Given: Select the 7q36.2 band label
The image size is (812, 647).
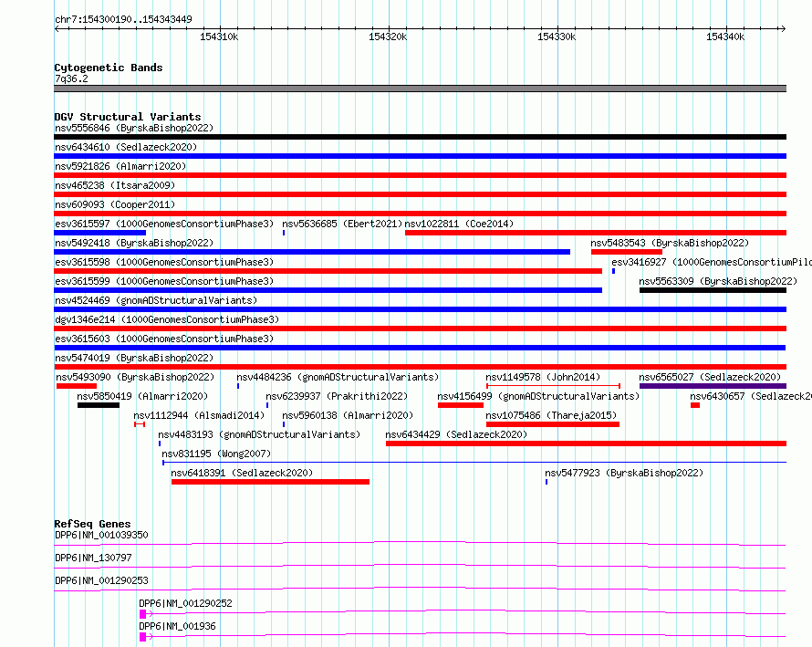Looking at the screenshot, I should (x=71, y=78).
